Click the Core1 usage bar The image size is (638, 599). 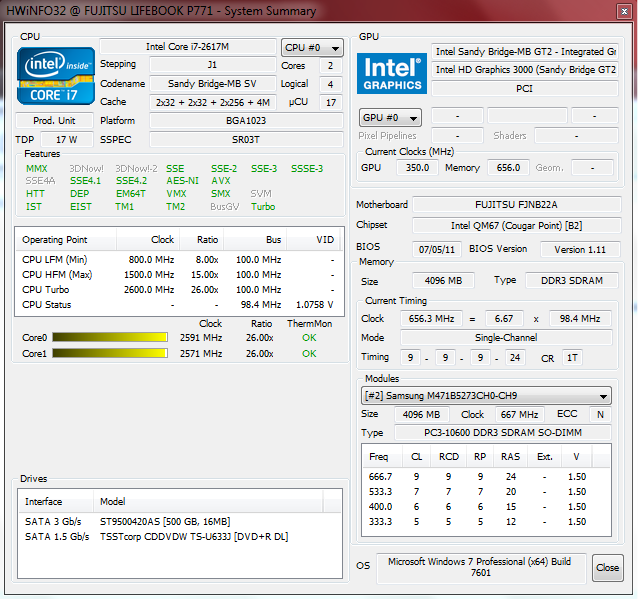click(110, 353)
